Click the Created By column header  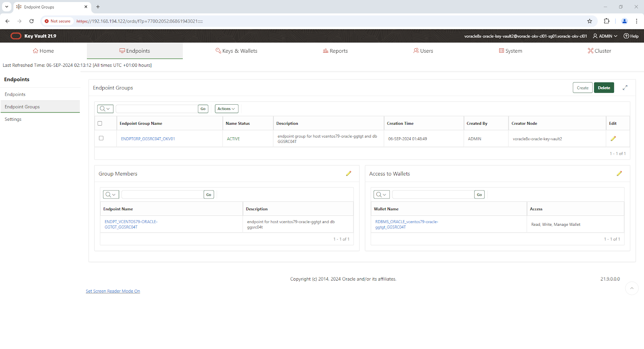click(477, 123)
